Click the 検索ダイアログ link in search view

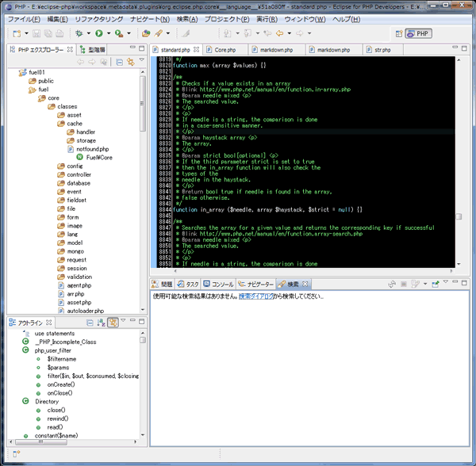click(x=256, y=296)
